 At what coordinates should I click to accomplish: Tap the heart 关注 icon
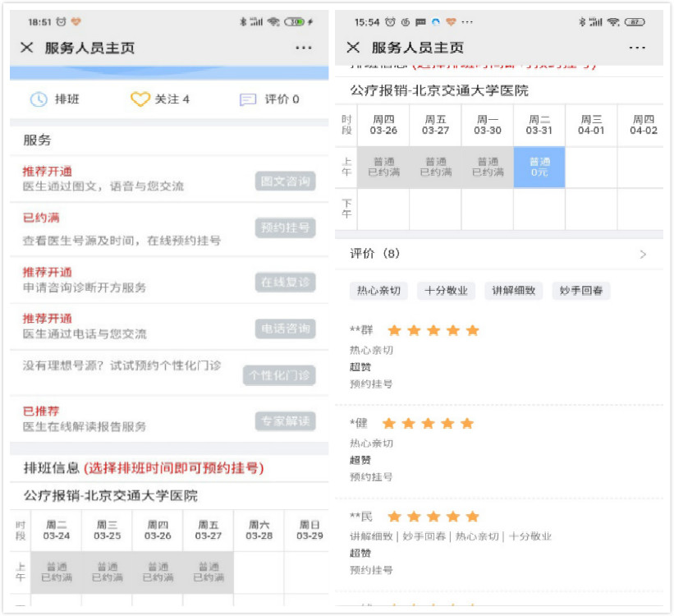(140, 99)
